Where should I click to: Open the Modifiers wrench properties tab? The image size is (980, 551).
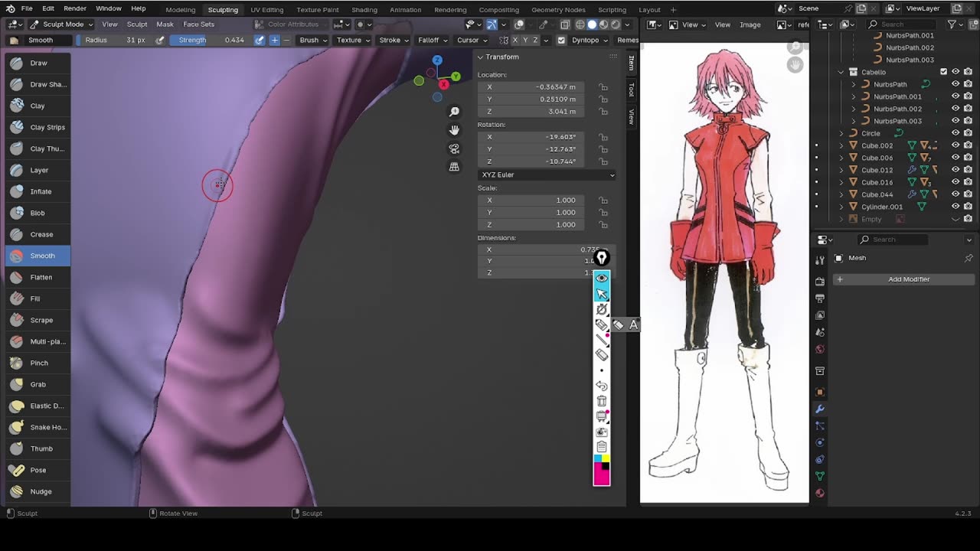pos(819,409)
